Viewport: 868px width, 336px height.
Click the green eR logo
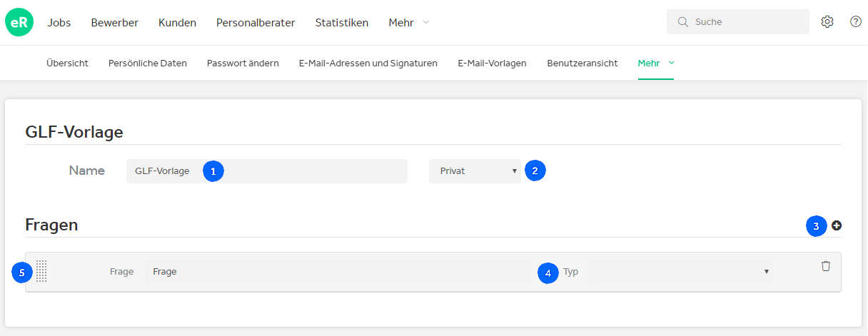19,22
